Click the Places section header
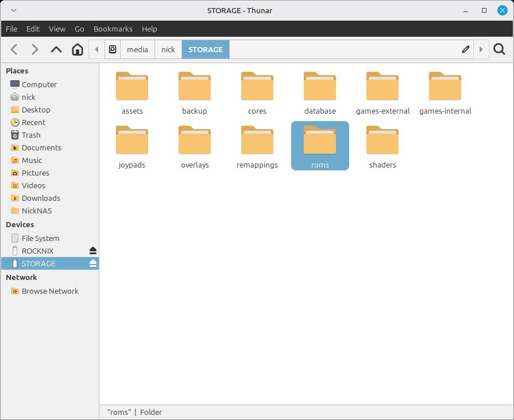The height and width of the screenshot is (420, 514). click(17, 71)
